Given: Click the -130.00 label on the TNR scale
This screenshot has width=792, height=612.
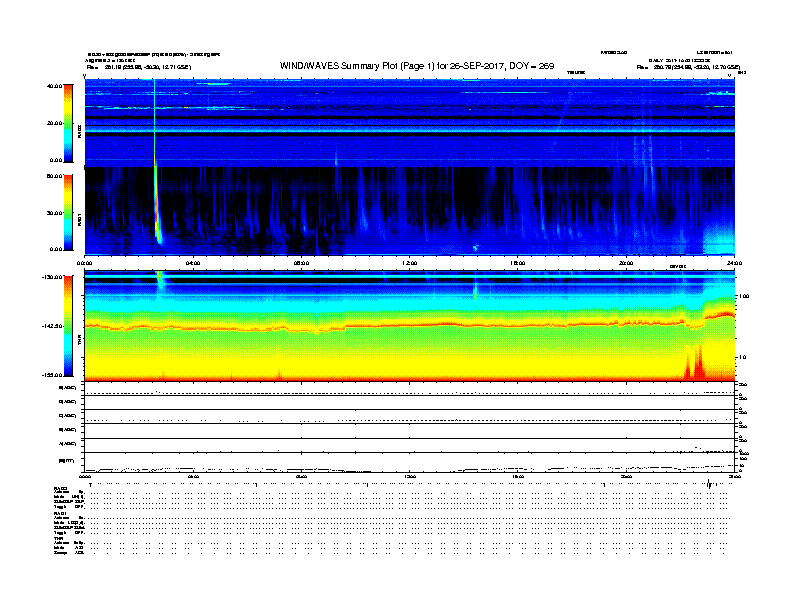Looking at the screenshot, I should pos(53,277).
